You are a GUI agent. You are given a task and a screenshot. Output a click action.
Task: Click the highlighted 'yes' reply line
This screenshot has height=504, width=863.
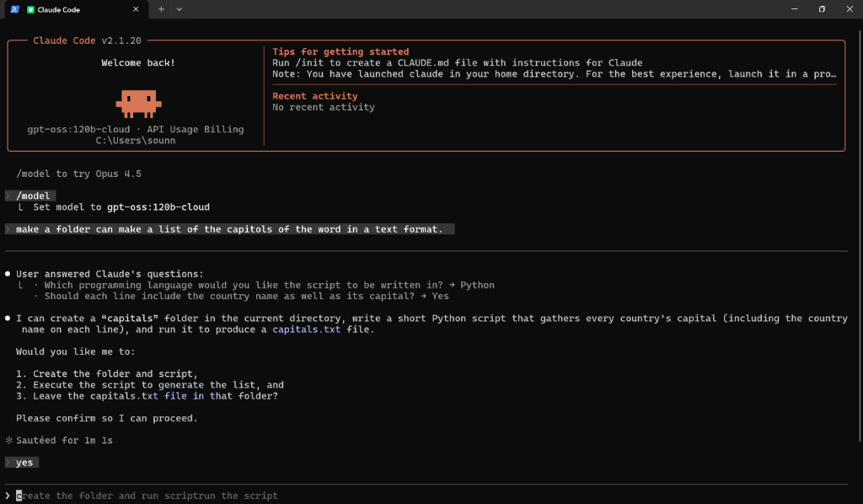(22, 463)
